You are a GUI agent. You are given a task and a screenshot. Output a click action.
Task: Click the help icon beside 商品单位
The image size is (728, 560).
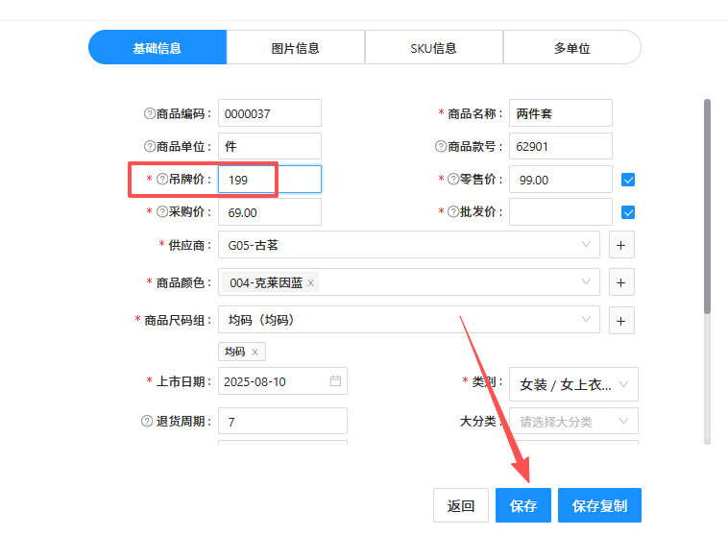point(150,146)
